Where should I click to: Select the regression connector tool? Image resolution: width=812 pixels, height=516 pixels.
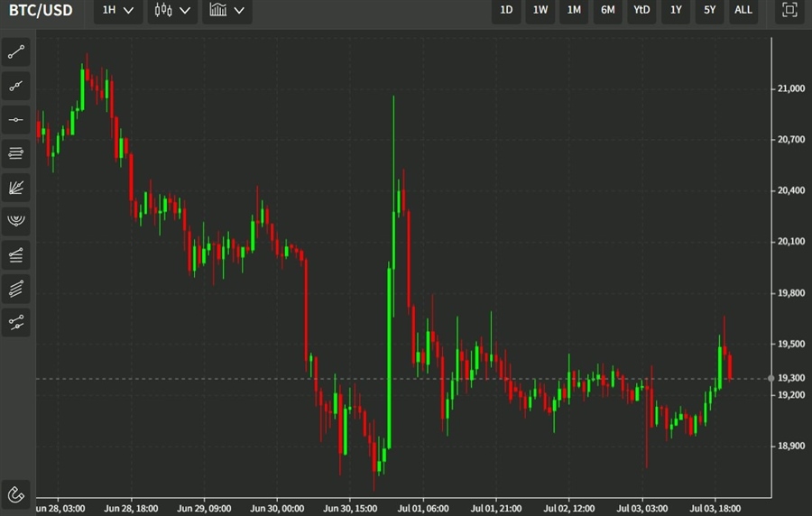click(x=16, y=323)
